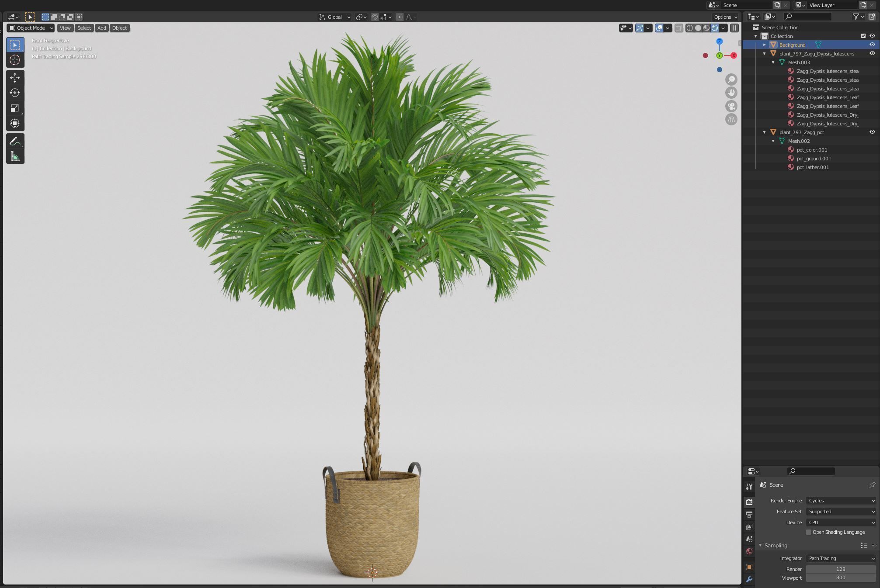
Task: Select the Scale tool
Action: (x=15, y=108)
